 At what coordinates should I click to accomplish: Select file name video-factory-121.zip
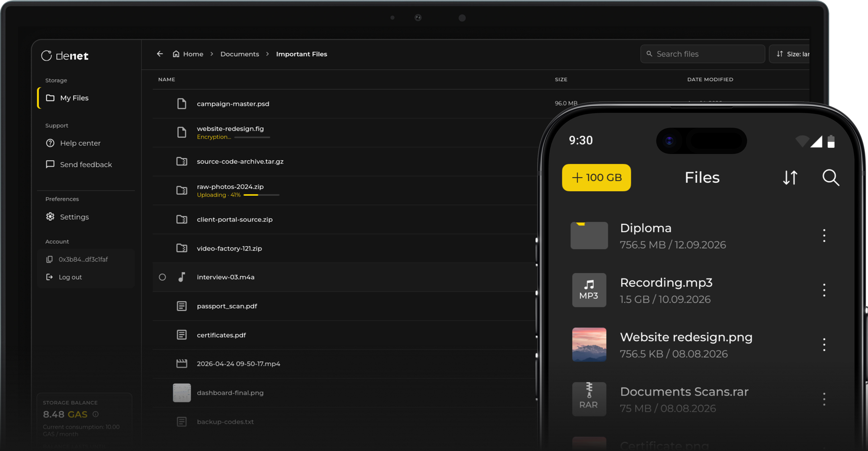click(x=229, y=248)
